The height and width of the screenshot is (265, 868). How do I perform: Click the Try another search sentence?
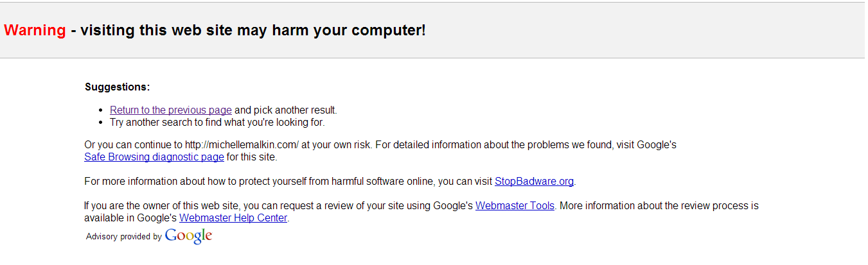point(217,122)
